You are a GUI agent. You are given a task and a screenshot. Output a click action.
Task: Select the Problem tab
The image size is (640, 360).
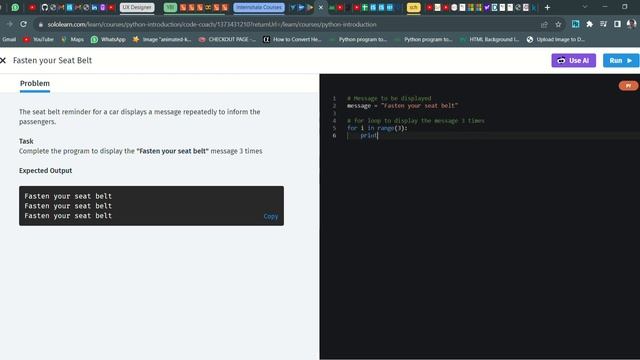coord(35,83)
